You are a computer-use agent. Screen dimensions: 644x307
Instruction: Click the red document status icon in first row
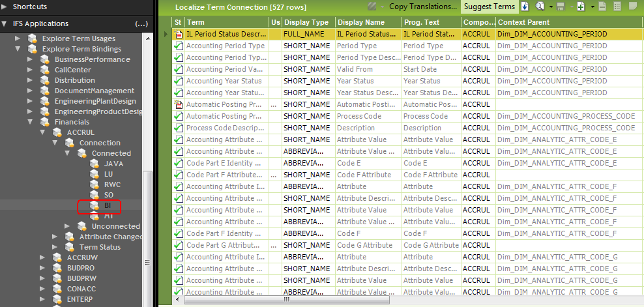click(x=179, y=34)
